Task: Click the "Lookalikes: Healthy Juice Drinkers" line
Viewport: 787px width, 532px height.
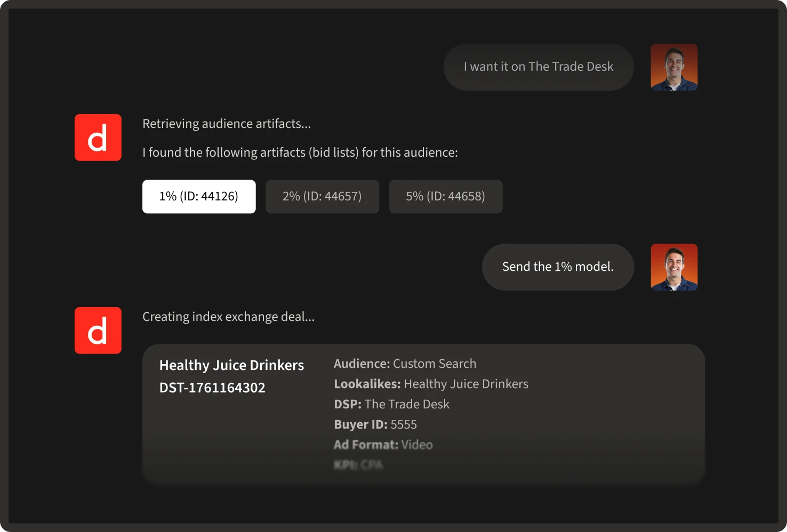Action: [x=431, y=384]
